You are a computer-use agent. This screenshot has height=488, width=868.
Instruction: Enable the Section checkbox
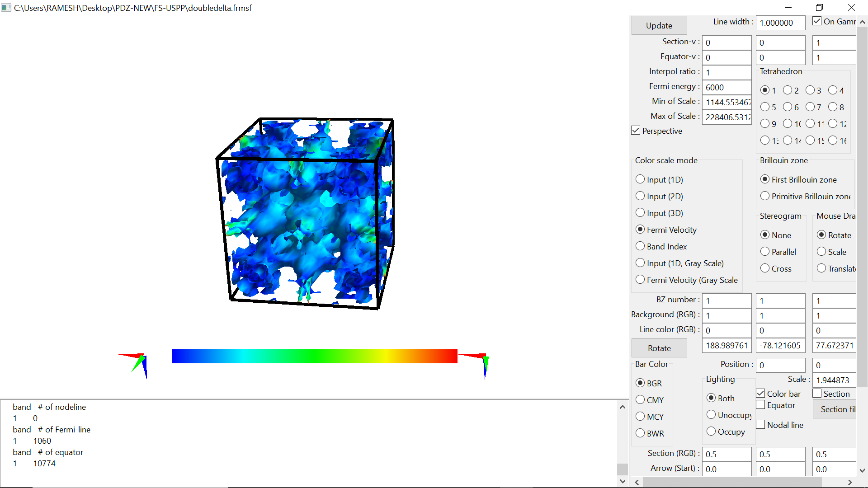(817, 393)
